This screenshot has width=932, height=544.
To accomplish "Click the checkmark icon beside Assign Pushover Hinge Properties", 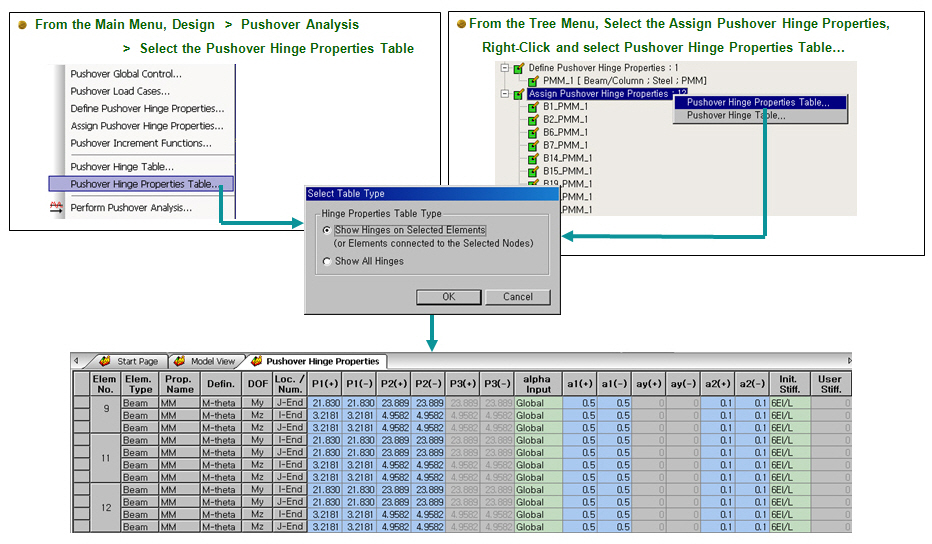I will pos(518,94).
